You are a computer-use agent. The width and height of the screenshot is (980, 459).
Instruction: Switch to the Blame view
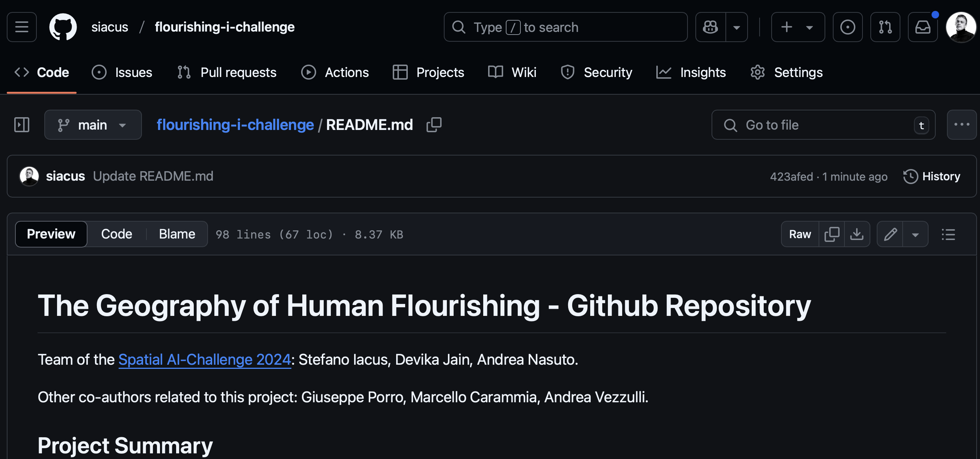177,234
